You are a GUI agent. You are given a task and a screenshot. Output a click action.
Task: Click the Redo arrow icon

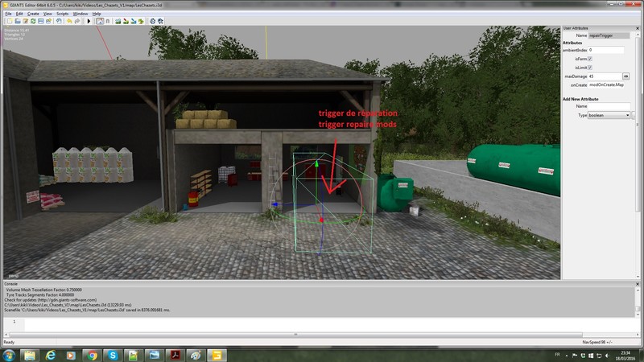tap(76, 22)
